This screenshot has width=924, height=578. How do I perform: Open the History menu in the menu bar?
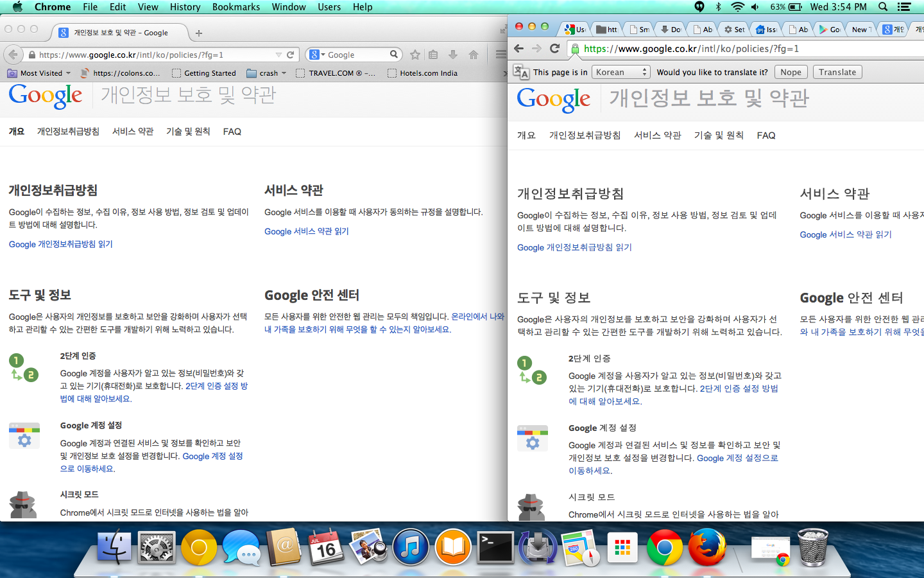pos(185,7)
